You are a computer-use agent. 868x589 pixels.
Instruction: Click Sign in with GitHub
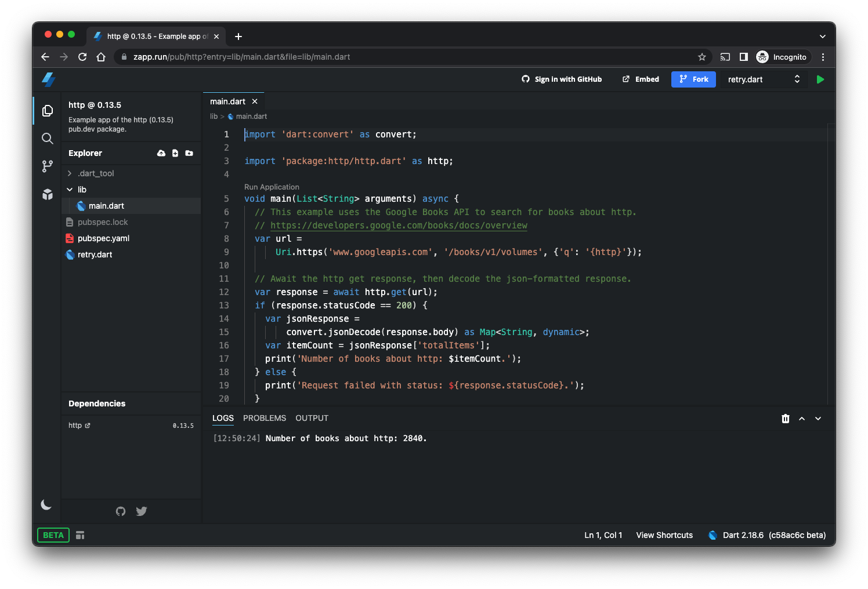tap(562, 79)
